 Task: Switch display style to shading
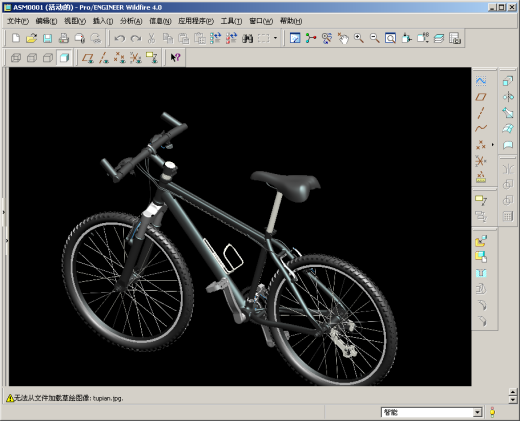[x=64, y=58]
